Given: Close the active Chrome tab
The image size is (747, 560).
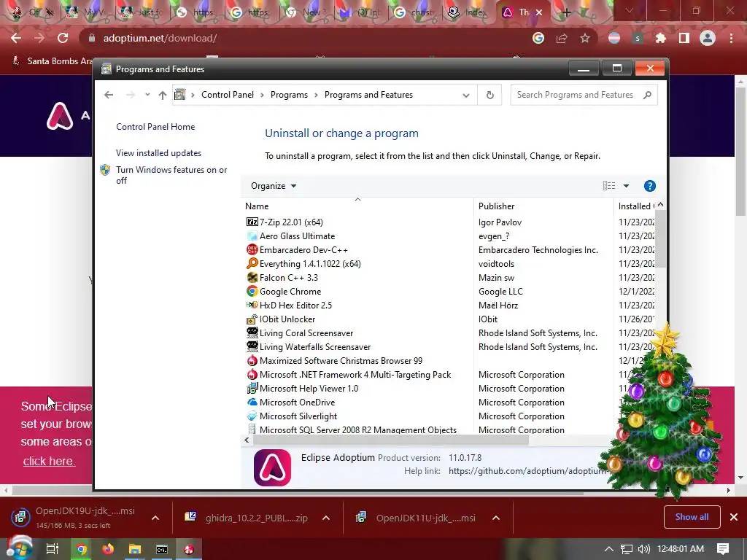Looking at the screenshot, I should coord(539,12).
